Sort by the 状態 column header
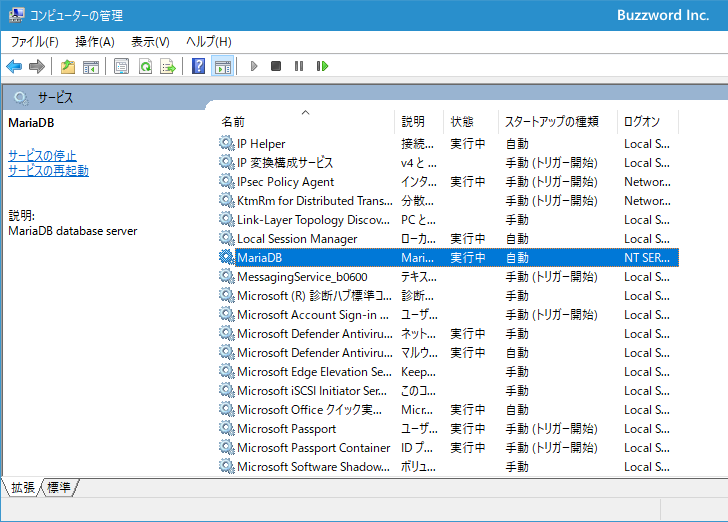728x522 pixels. [x=471, y=122]
